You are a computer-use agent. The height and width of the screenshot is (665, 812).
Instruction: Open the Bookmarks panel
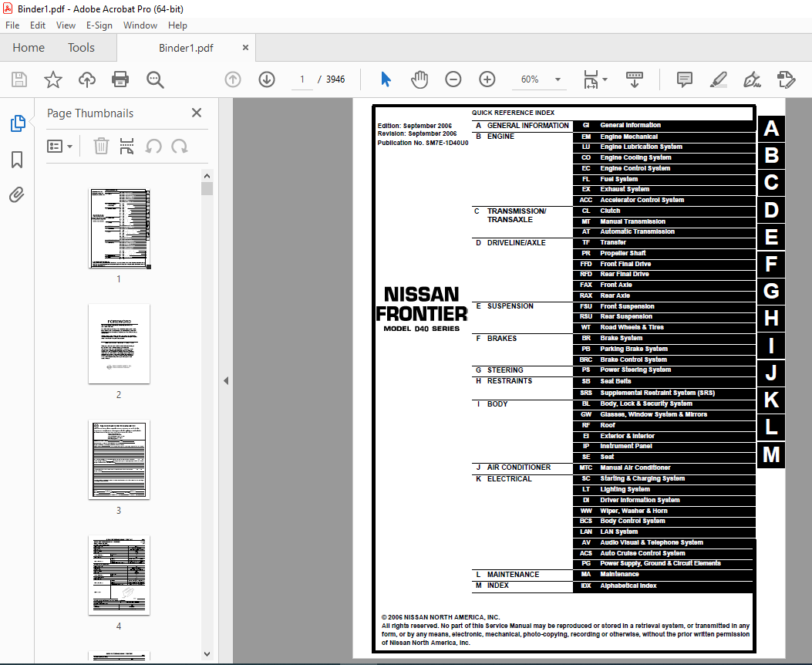tap(16, 160)
